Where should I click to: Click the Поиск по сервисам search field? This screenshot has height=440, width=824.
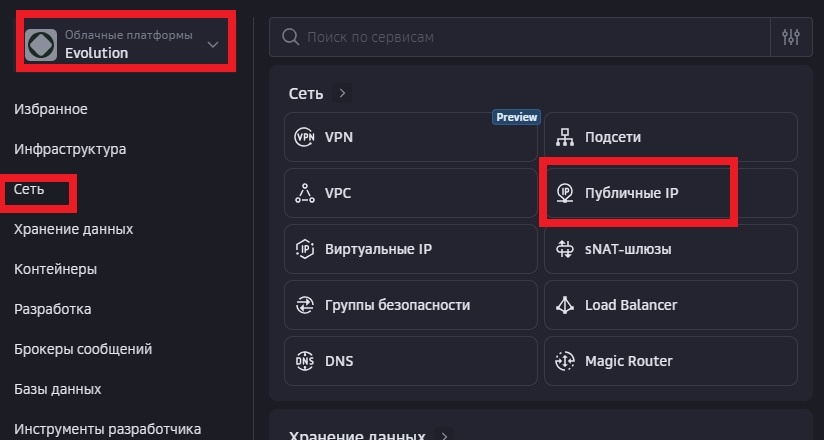[x=519, y=37]
